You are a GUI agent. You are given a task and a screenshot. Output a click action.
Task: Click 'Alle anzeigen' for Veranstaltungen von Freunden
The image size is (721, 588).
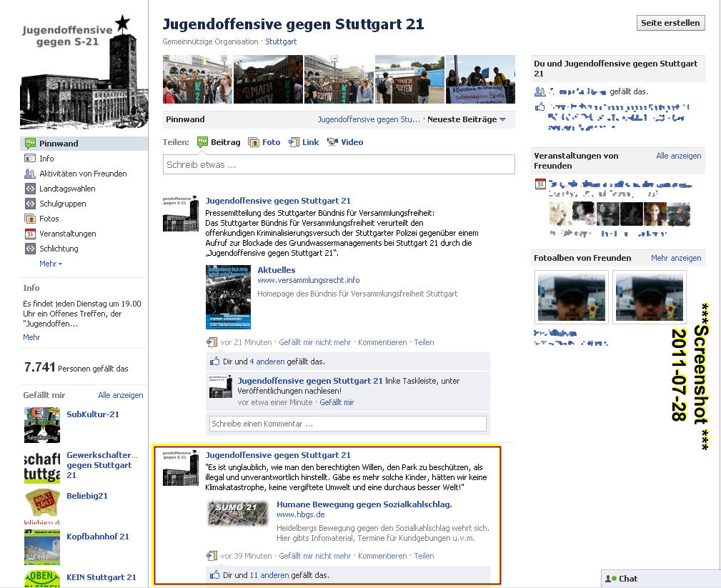tap(679, 156)
